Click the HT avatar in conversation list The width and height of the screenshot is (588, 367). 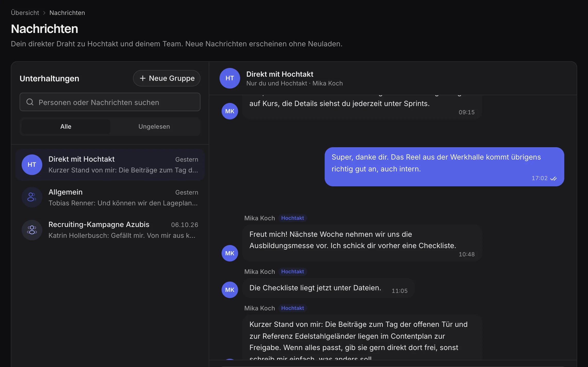(x=32, y=165)
